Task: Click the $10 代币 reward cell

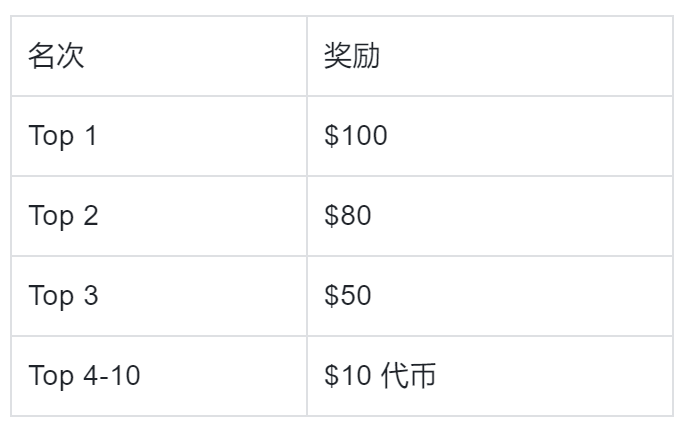Action: 489,376
